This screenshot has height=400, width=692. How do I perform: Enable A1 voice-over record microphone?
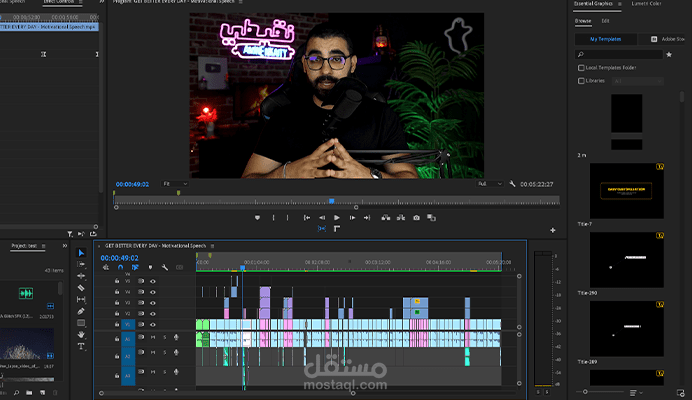(x=176, y=337)
